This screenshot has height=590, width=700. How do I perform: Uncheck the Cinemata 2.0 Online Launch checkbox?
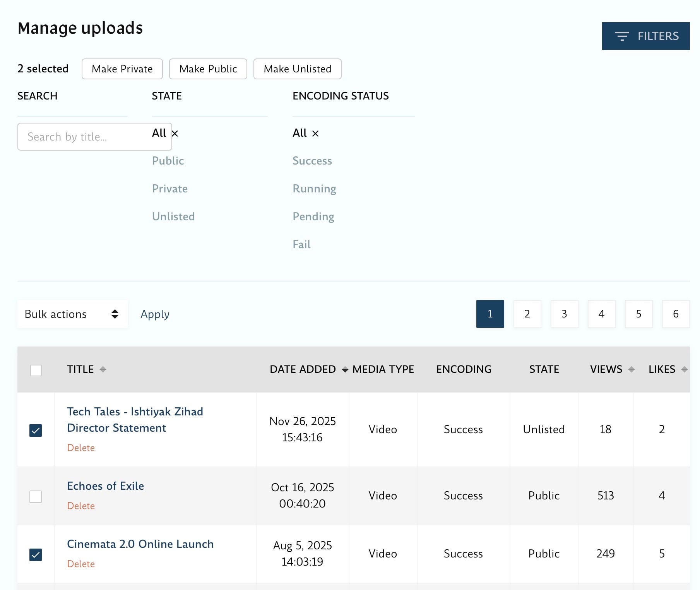click(x=36, y=554)
